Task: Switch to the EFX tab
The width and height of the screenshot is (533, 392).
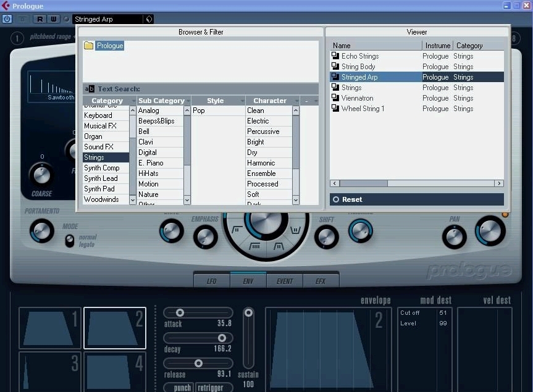Action: pyautogui.click(x=321, y=281)
